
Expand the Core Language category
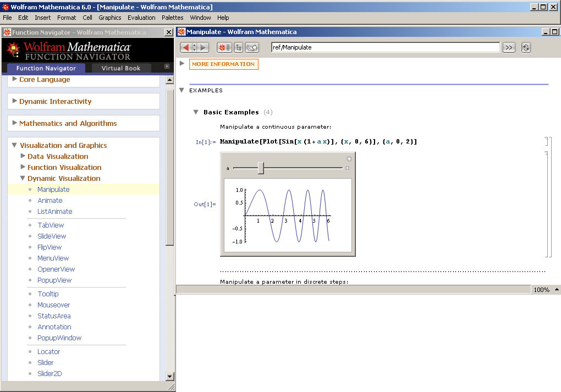click(x=15, y=79)
